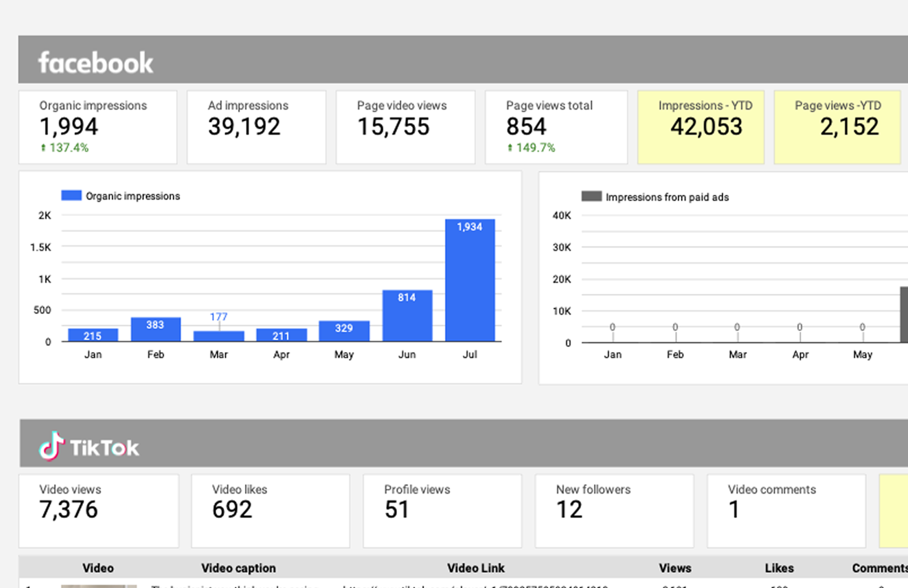Select Impressions YTD value 42,053
This screenshot has height=588, width=908.
pyautogui.click(x=706, y=127)
